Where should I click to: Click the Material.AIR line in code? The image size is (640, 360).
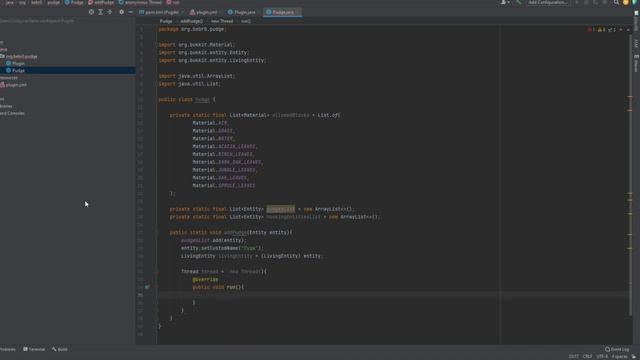point(211,123)
